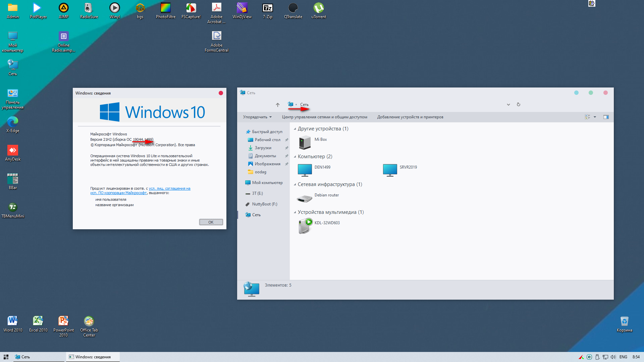Screen dimensions: 644x362
Task: Select the Debian router network icon
Action: point(305,198)
